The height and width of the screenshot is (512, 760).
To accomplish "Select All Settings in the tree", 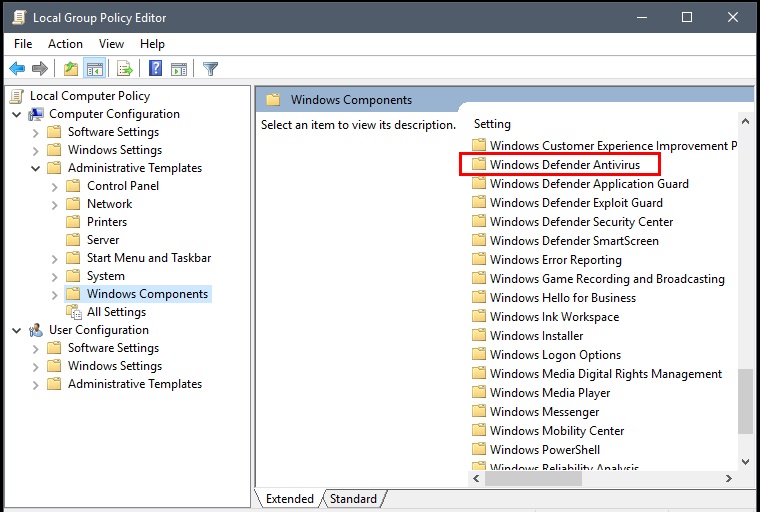I will click(116, 312).
